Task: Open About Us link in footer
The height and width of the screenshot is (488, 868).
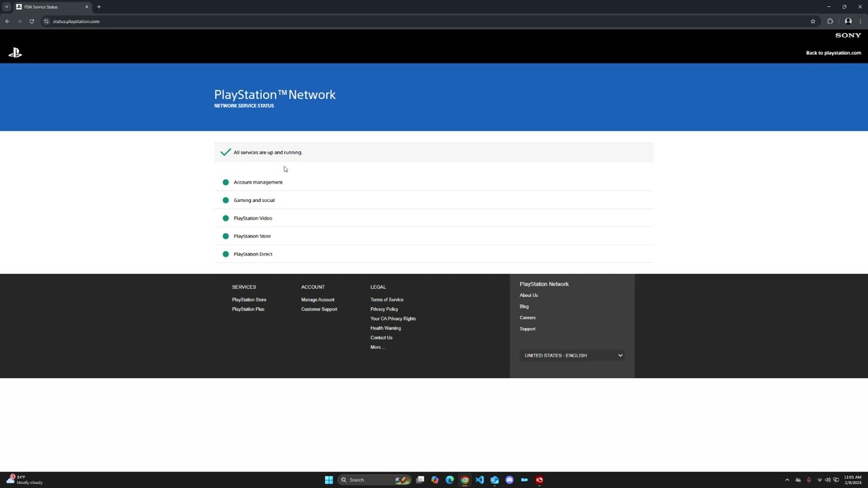Action: point(529,296)
